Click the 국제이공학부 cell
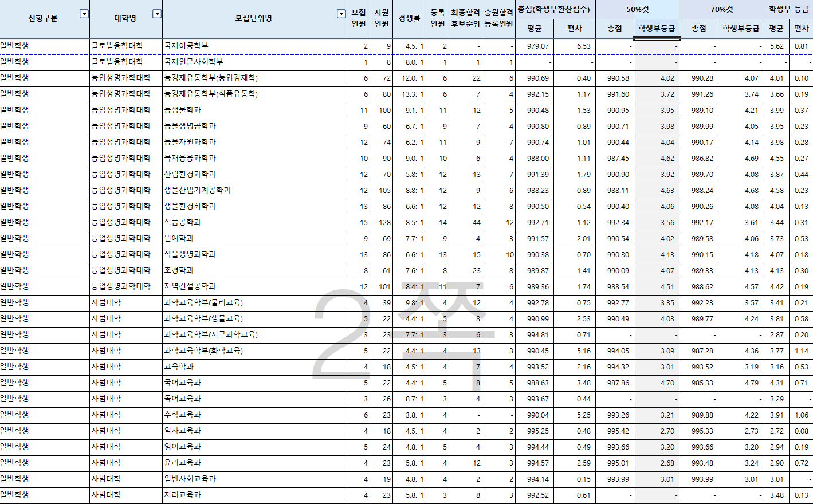This screenshot has height=504, width=813. (254, 46)
